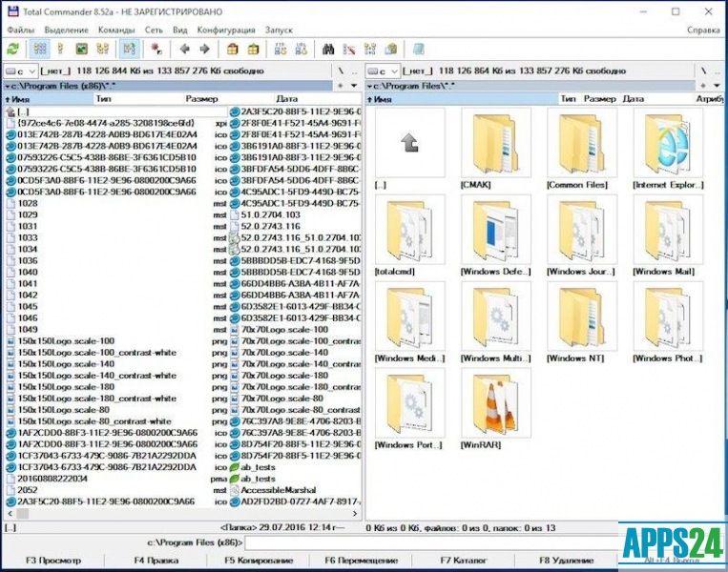Click F4 Правка button
This screenshot has height=572, width=728.
click(156, 561)
